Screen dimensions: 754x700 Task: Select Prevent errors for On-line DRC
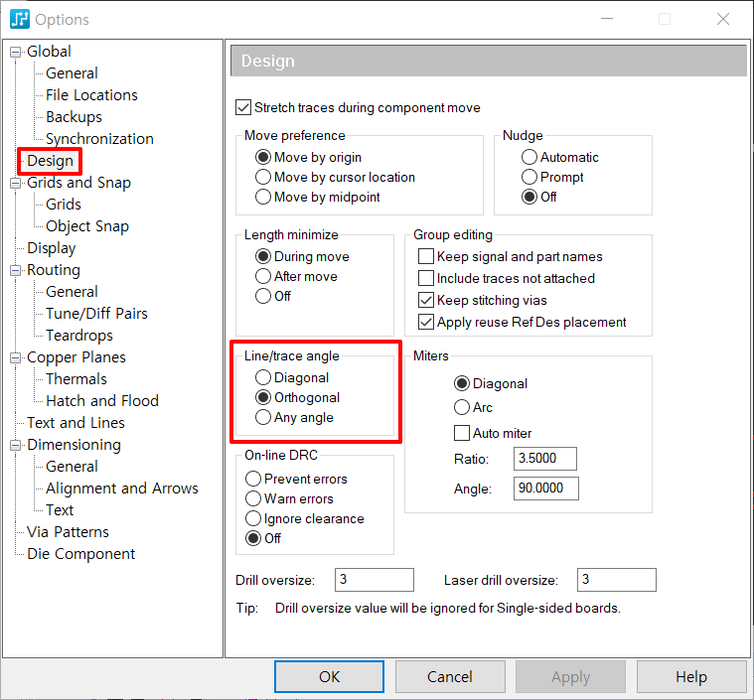point(253,479)
